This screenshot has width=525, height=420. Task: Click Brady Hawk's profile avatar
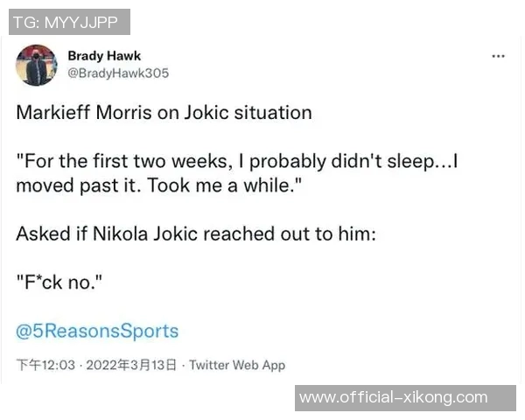pos(37,65)
